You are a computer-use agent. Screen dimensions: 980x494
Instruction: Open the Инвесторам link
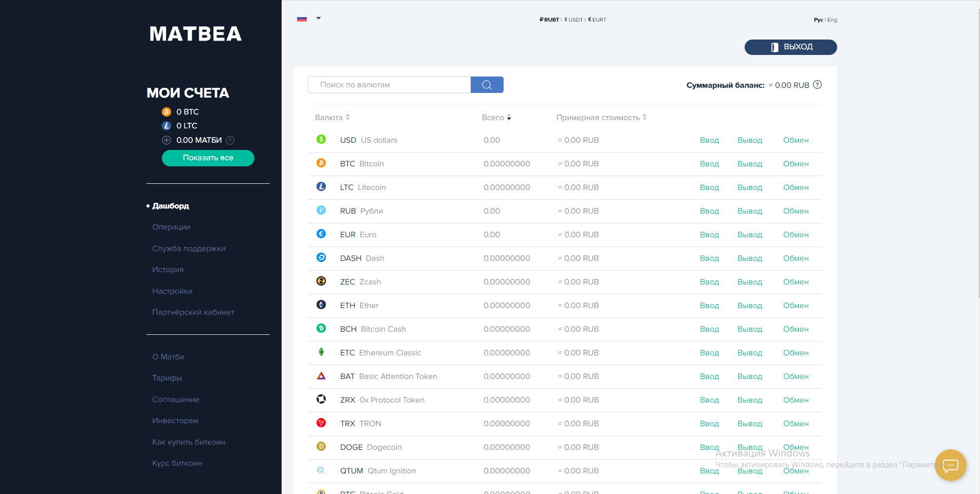click(x=175, y=421)
